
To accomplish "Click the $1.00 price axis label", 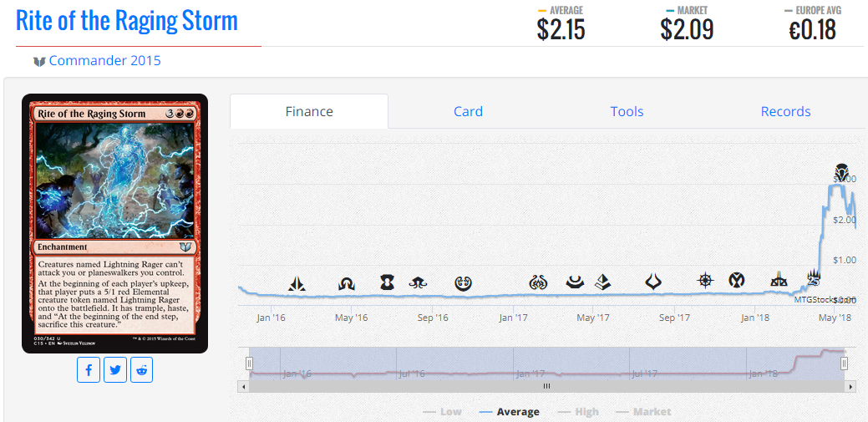I will (845, 260).
